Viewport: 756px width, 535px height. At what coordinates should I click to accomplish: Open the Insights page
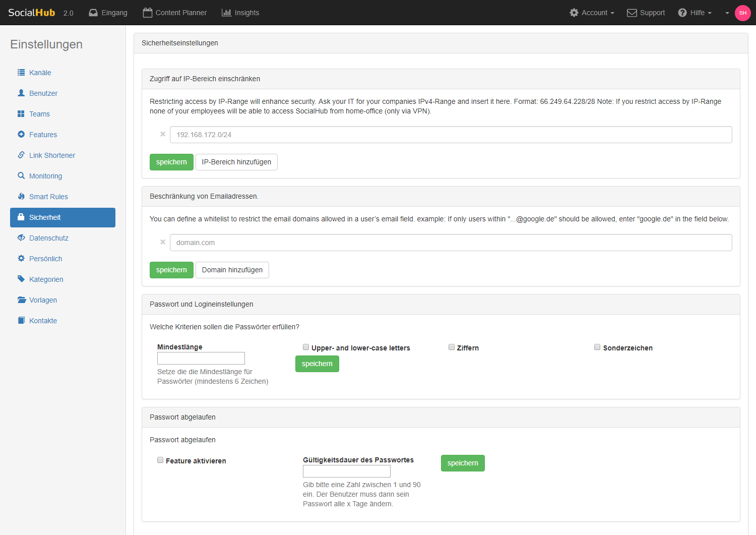click(240, 13)
